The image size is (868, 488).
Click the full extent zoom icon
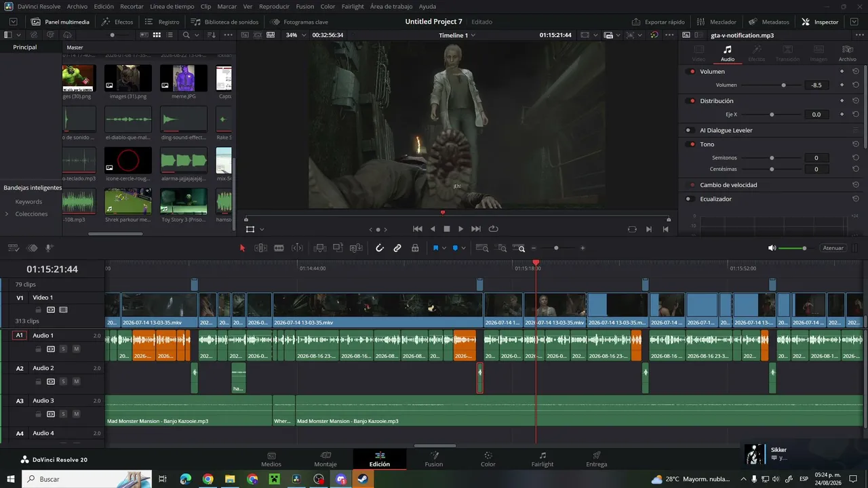(x=482, y=248)
